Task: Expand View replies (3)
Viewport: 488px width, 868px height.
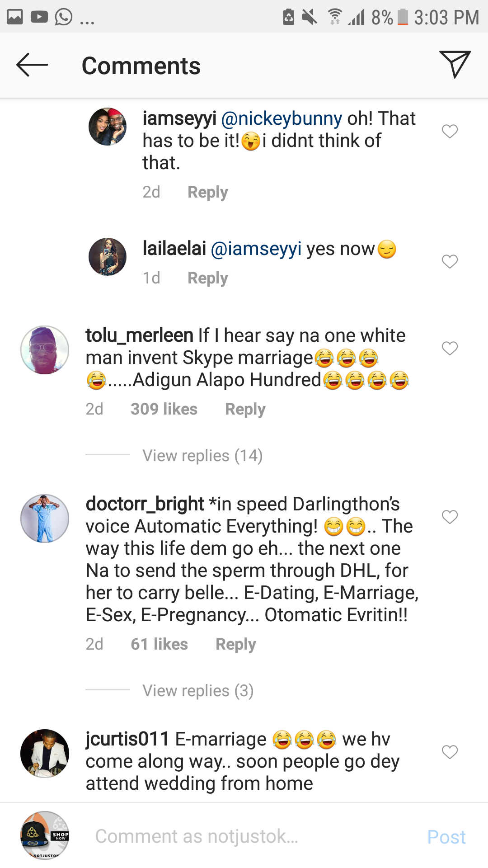Action: [x=198, y=691]
